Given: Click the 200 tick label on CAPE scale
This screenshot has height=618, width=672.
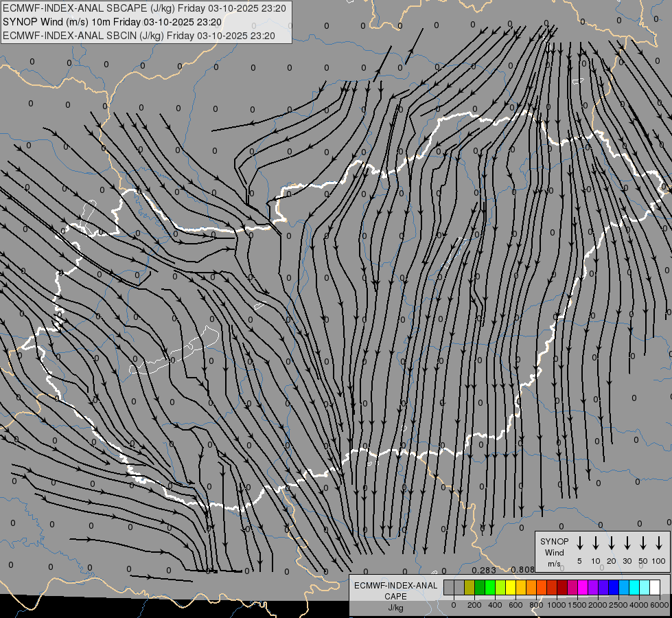Looking at the screenshot, I should (x=474, y=605).
